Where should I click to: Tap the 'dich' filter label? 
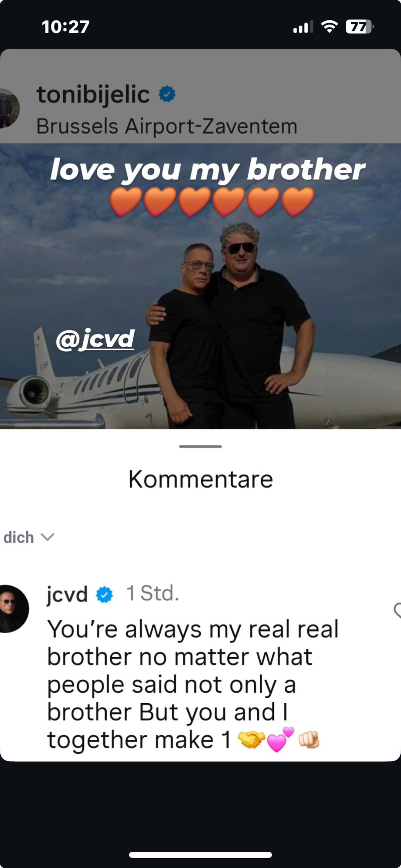(19, 537)
